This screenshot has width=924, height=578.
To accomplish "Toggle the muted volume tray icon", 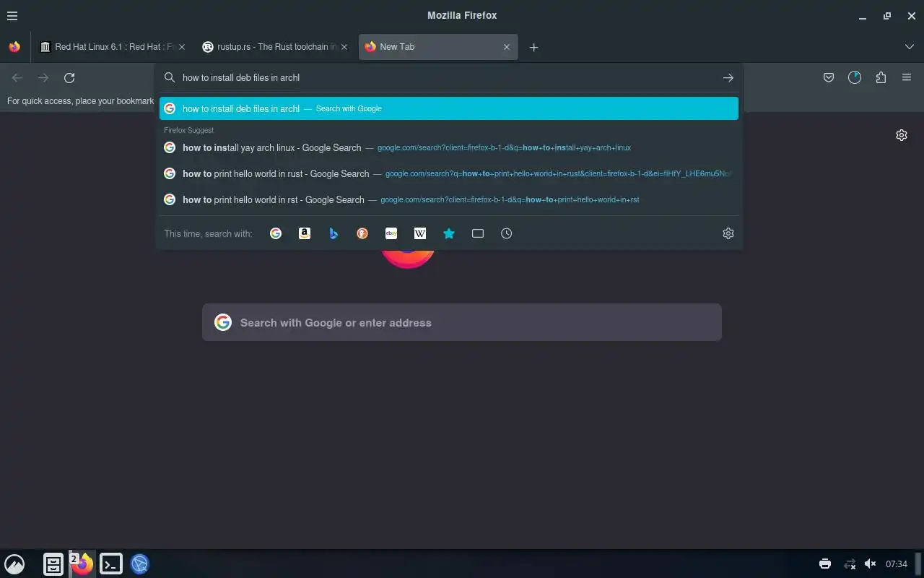I will pyautogui.click(x=871, y=564).
